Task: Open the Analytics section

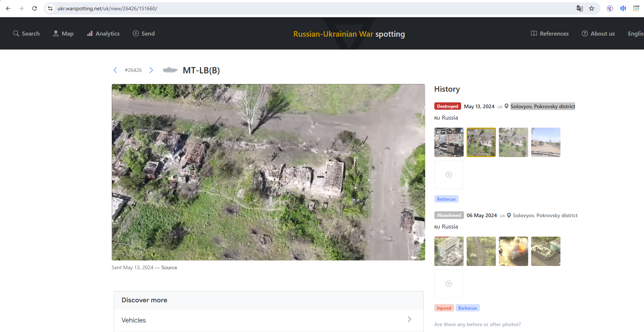Action: pos(103,33)
